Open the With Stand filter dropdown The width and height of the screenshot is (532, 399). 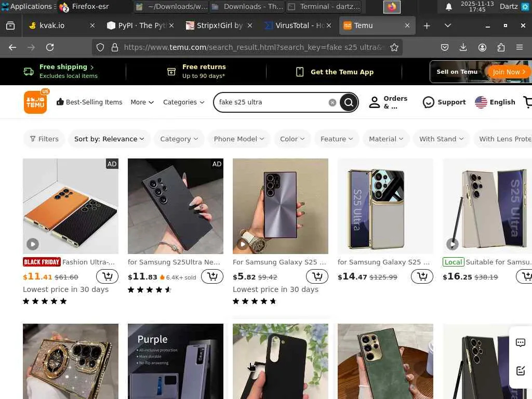tap(441, 139)
